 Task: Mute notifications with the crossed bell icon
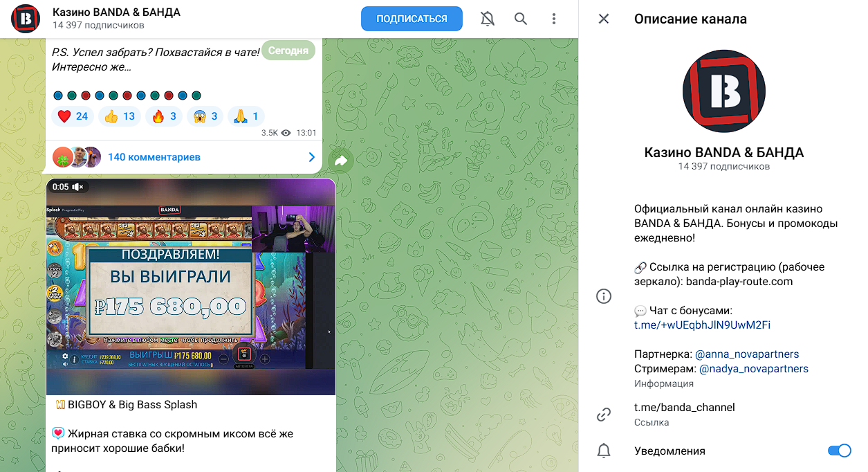(488, 19)
